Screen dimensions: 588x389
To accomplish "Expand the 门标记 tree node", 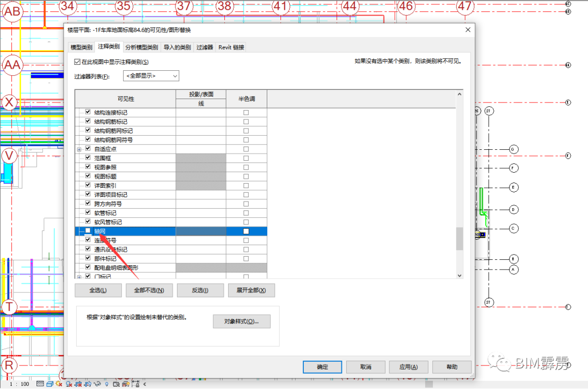I will pos(79,277).
